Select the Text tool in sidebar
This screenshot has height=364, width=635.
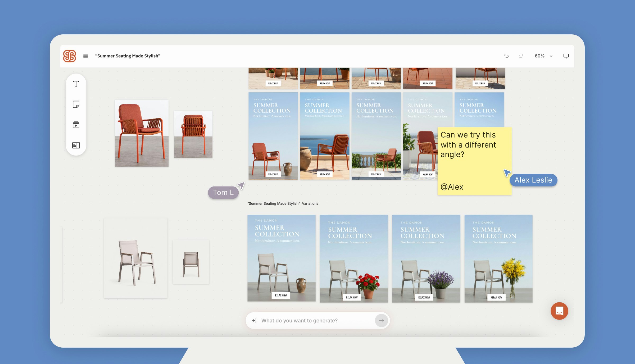pyautogui.click(x=76, y=84)
